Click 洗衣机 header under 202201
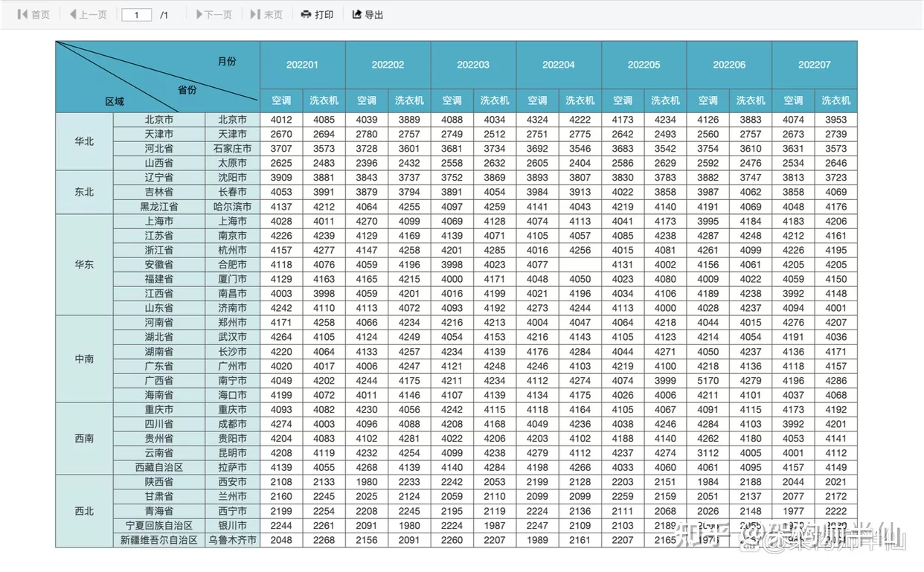 (x=324, y=100)
